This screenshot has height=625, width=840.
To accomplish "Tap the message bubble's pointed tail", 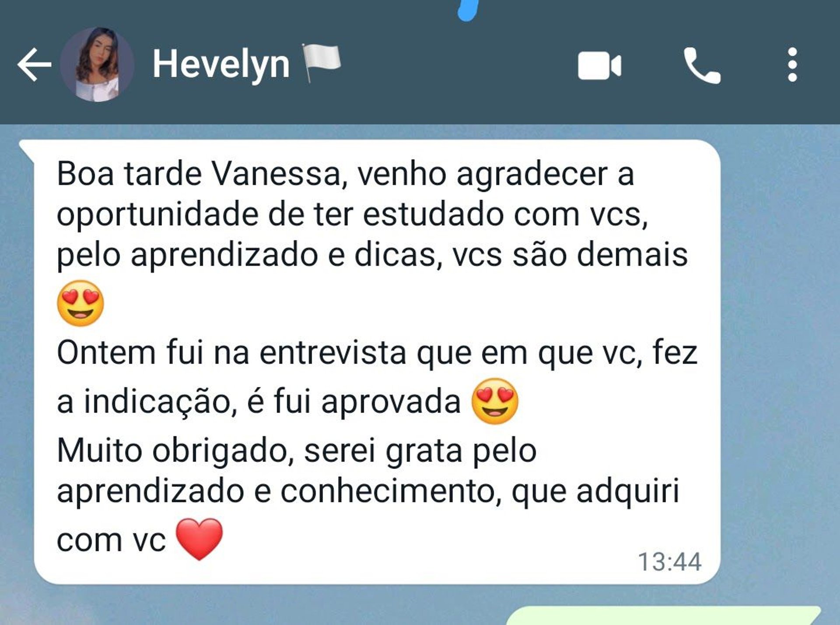I will pos(27,149).
